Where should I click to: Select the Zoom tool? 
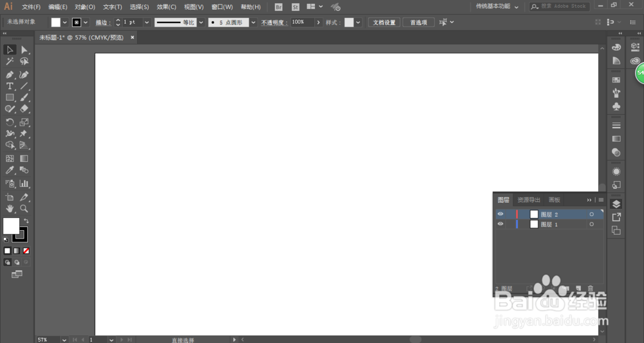pyautogui.click(x=24, y=208)
